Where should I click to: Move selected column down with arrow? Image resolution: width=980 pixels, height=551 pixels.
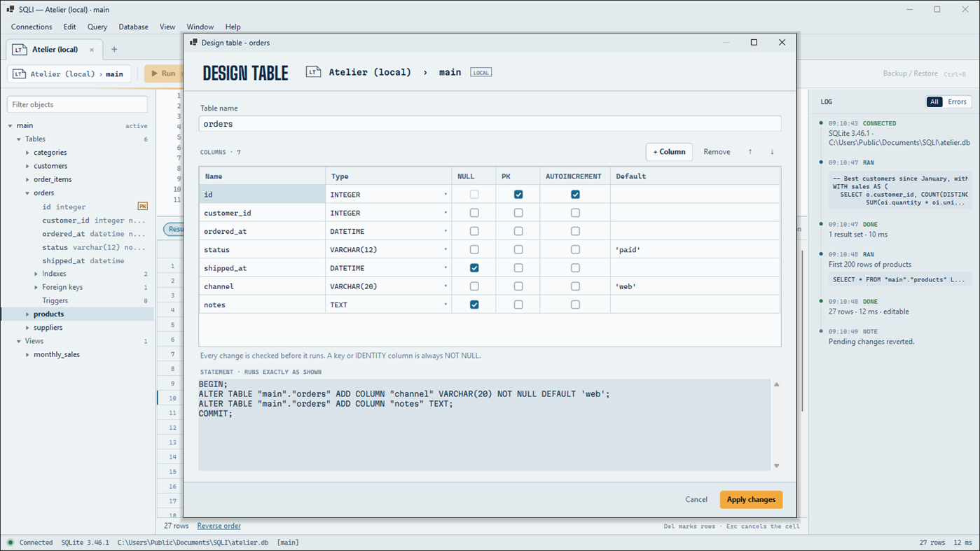click(x=772, y=152)
